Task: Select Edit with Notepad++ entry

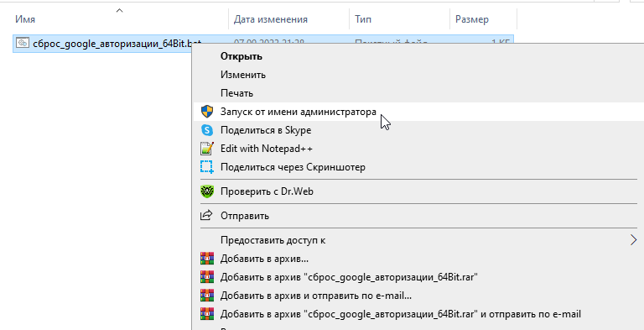Action: (x=267, y=149)
